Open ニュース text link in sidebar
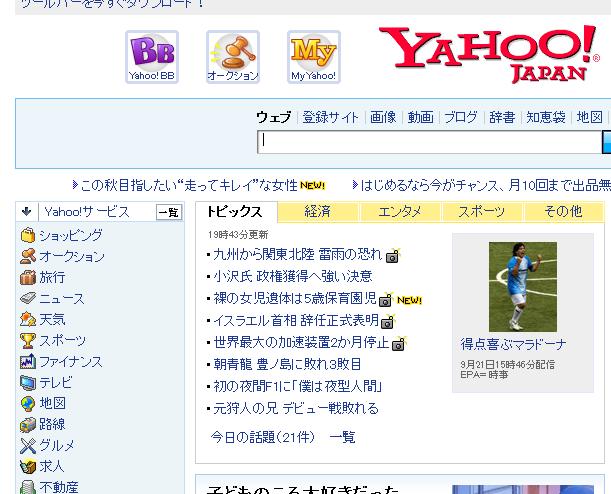Viewport: 611px width, 494px height. tap(62, 298)
